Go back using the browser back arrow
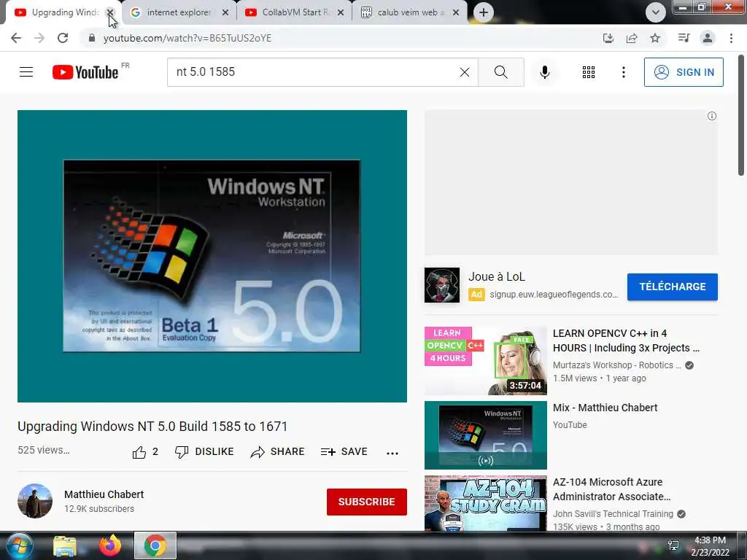 [x=16, y=38]
